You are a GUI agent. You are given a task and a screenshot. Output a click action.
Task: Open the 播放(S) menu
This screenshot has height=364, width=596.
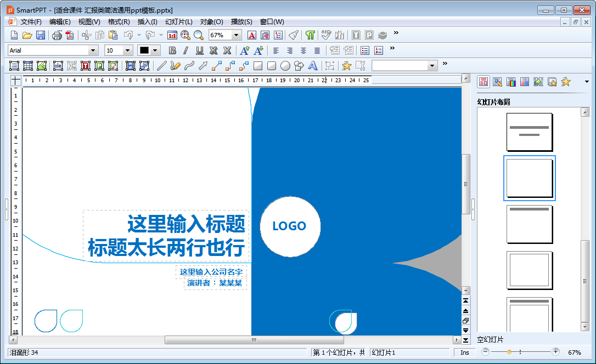[241, 22]
